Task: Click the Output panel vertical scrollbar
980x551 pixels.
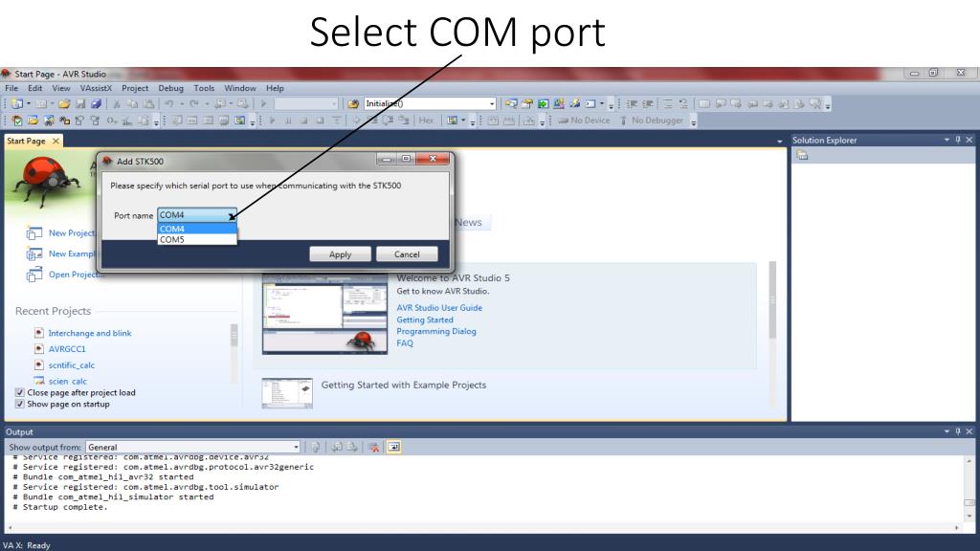Action: pos(969,487)
